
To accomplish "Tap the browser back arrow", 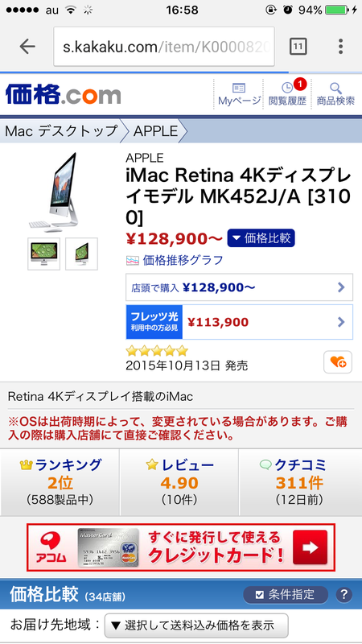I will pyautogui.click(x=27, y=47).
